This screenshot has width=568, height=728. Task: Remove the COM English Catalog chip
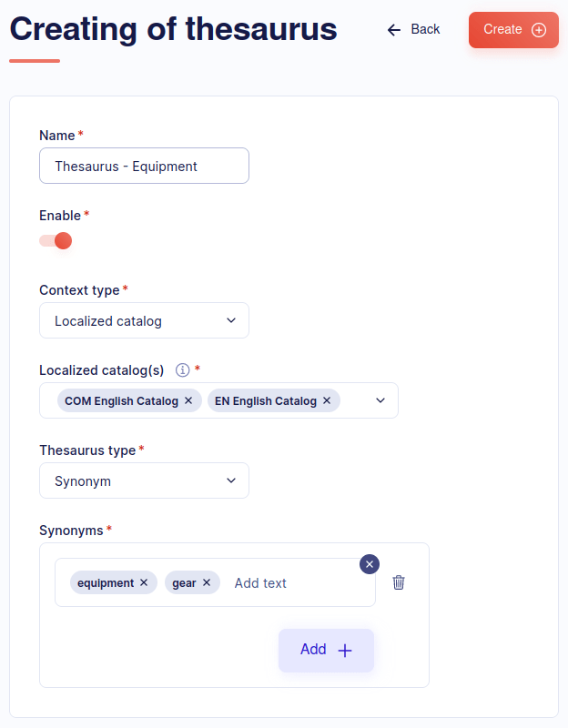click(188, 400)
